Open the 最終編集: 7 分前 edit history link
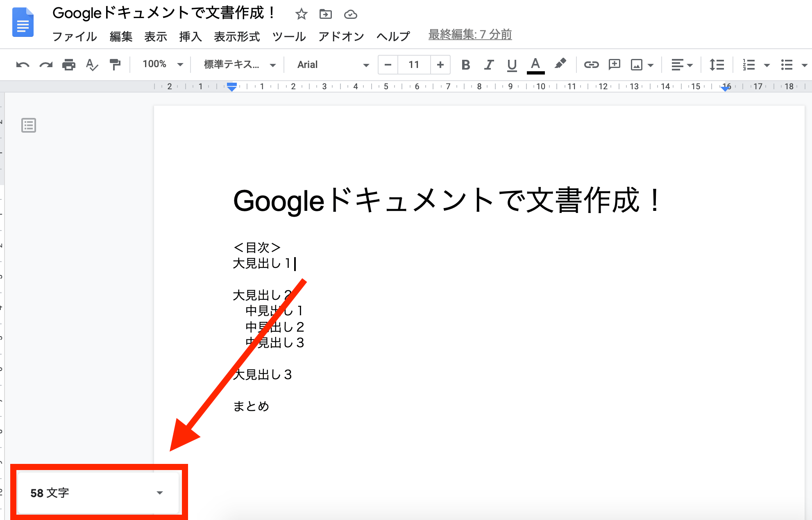 tap(470, 35)
